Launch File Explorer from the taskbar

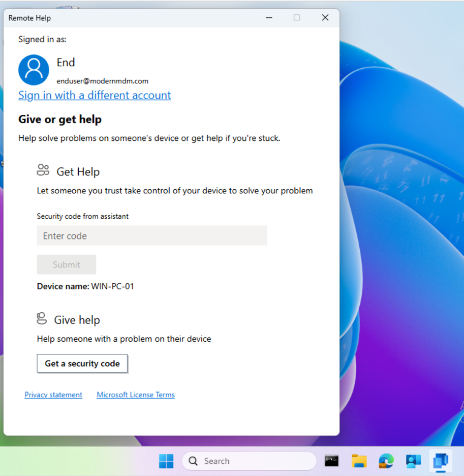pyautogui.click(x=359, y=461)
